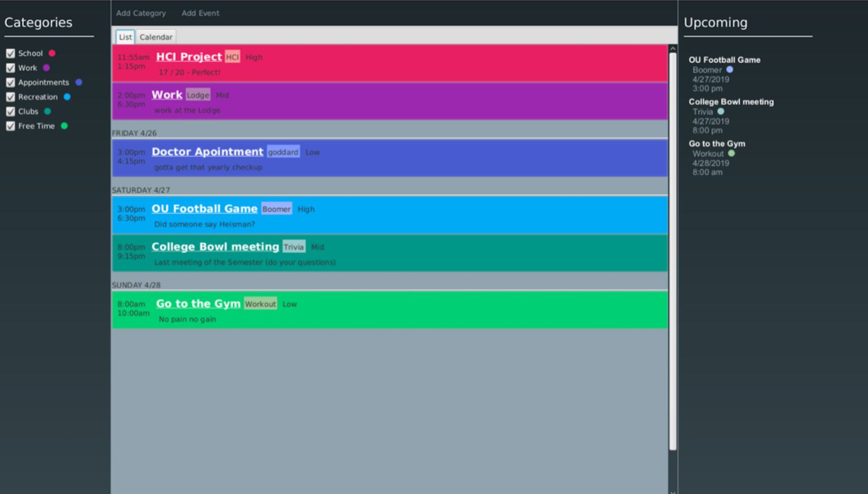Disable the Recreation category checkbox
868x494 pixels.
click(x=10, y=97)
